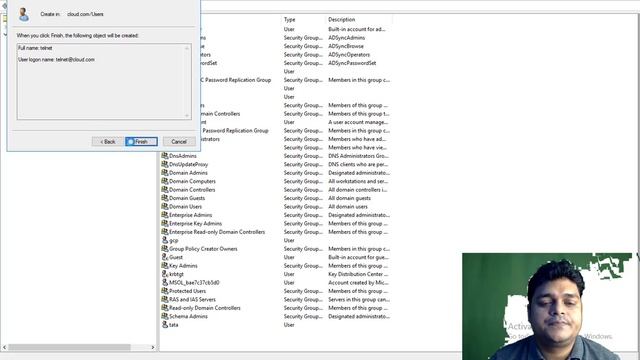640x360 pixels.
Task: Click 'Key Distribution Center ...' description
Action: 358,274
